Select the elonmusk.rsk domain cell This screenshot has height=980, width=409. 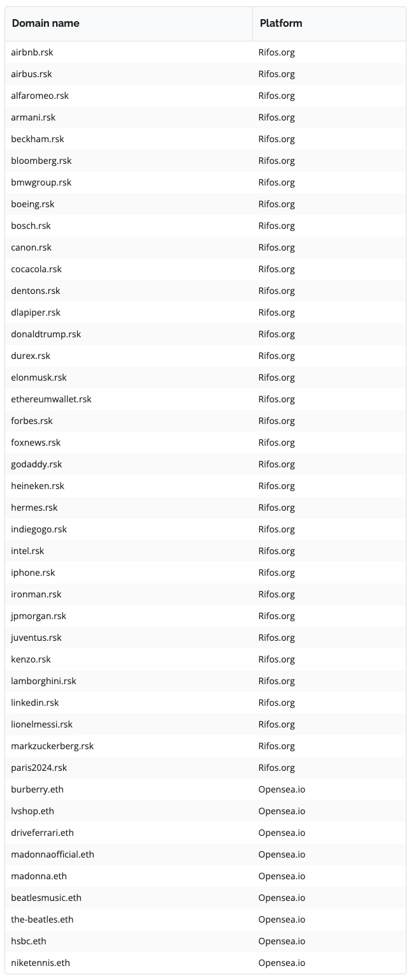click(39, 377)
